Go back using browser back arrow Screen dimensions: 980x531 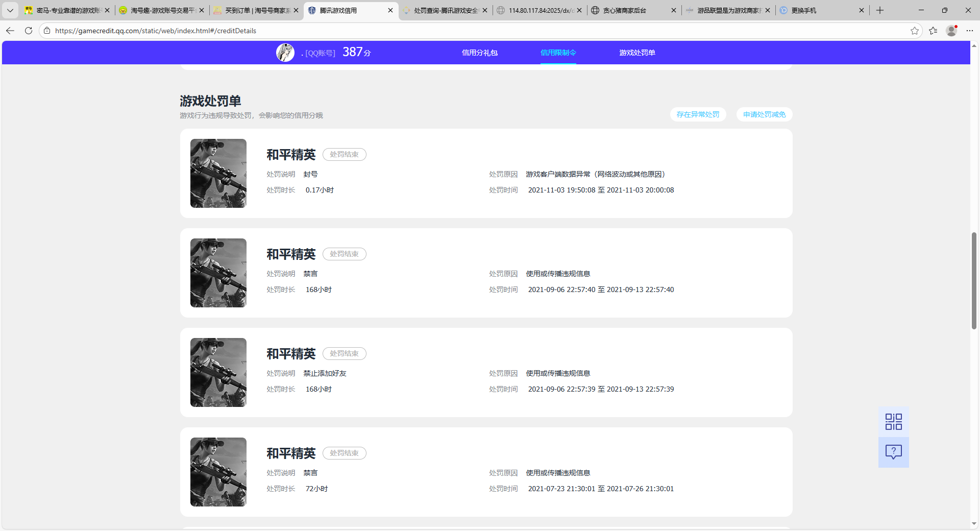coord(10,31)
